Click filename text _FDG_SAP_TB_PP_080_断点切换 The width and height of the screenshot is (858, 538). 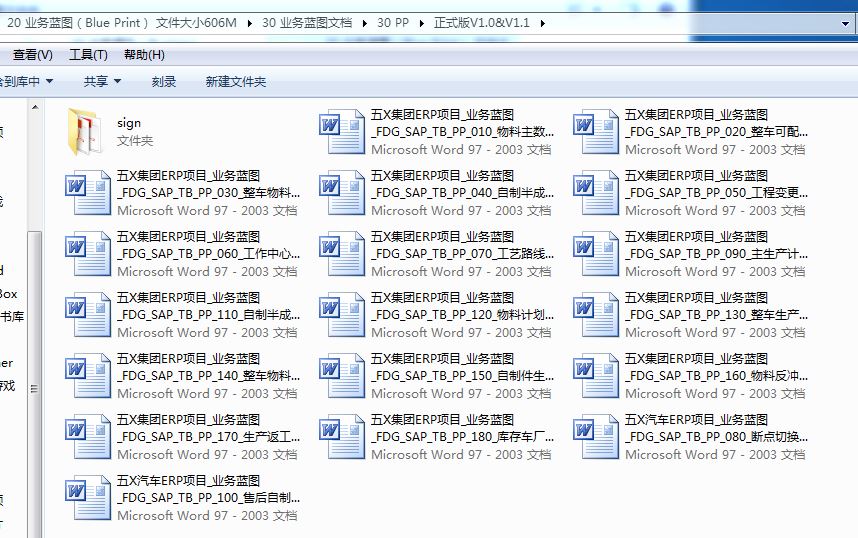coord(716,437)
